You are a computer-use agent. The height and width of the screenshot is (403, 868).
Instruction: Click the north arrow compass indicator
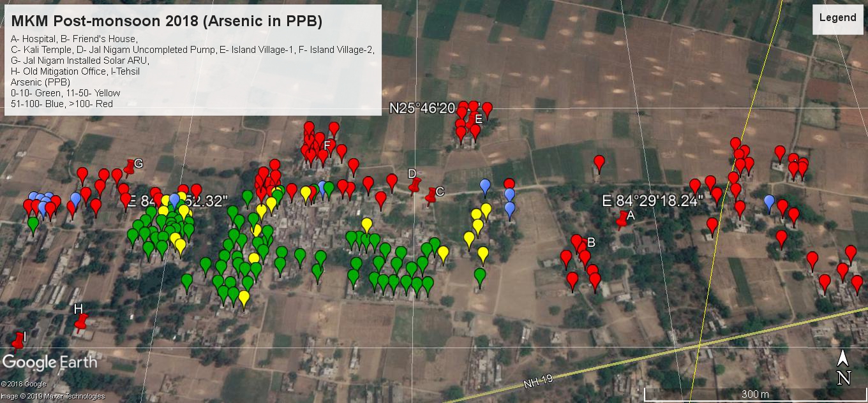pyautogui.click(x=843, y=368)
